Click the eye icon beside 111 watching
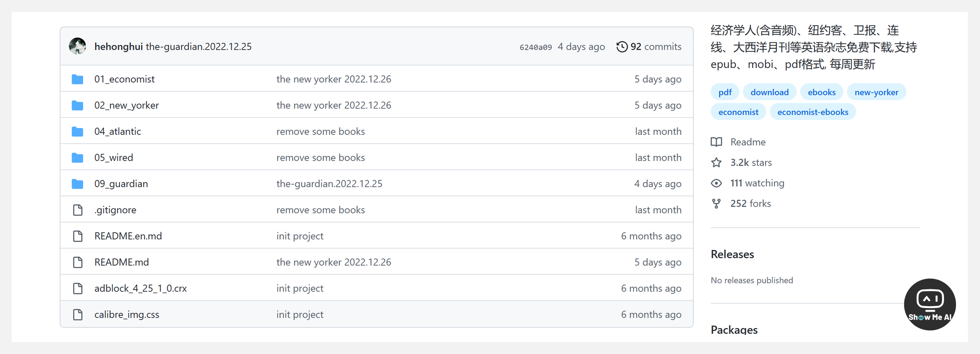Screen dimensions: 980x354 pyautogui.click(x=717, y=183)
